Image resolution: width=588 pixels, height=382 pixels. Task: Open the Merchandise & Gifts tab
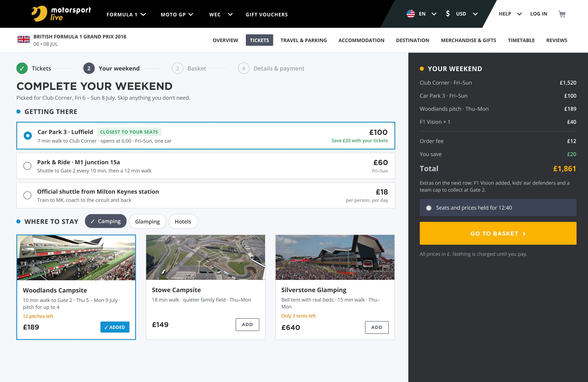point(468,40)
